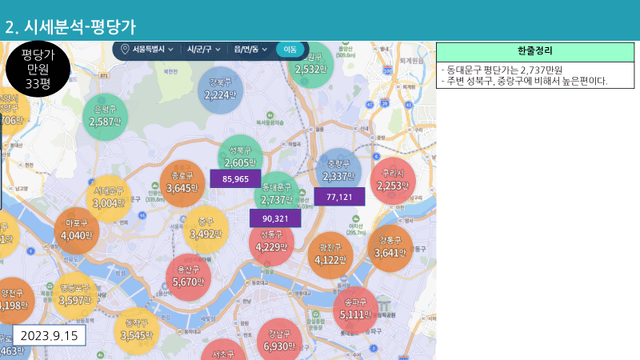The image size is (640, 360).
Task: Click the 송파구 5,111만 bubble
Action: pyautogui.click(x=356, y=309)
